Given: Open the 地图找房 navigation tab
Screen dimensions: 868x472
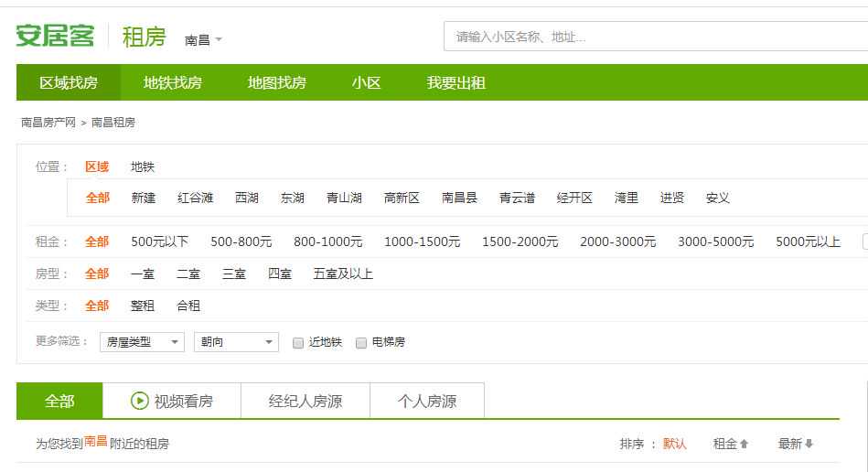Looking at the screenshot, I should pyautogui.click(x=277, y=83).
